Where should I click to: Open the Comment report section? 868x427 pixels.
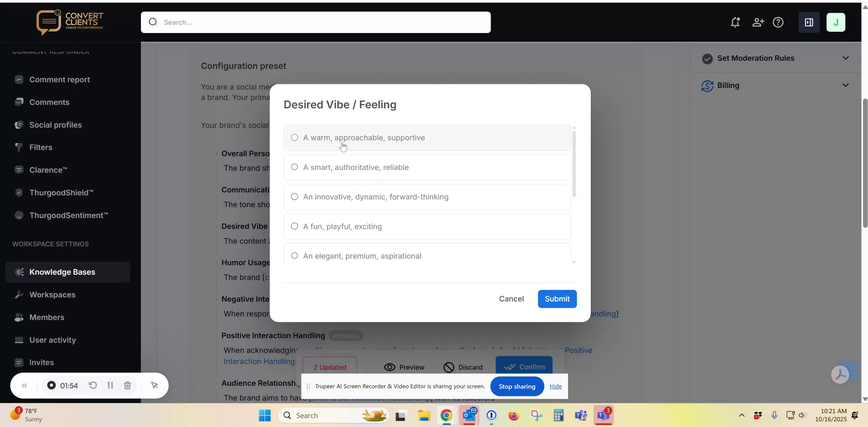tap(59, 80)
